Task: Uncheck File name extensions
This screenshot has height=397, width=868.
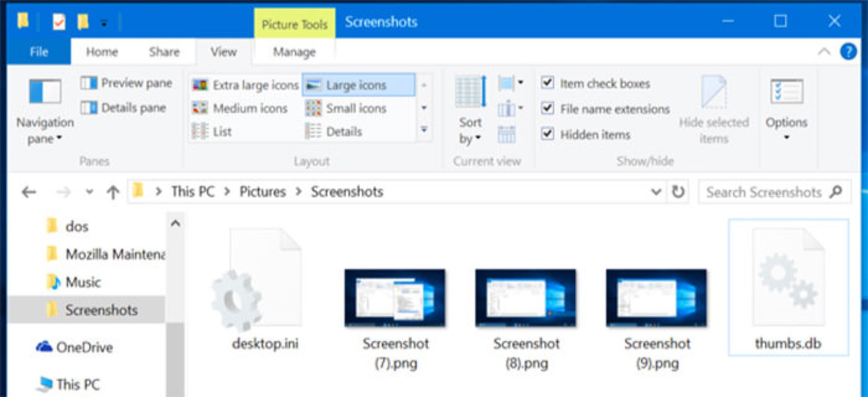Action: coord(547,108)
